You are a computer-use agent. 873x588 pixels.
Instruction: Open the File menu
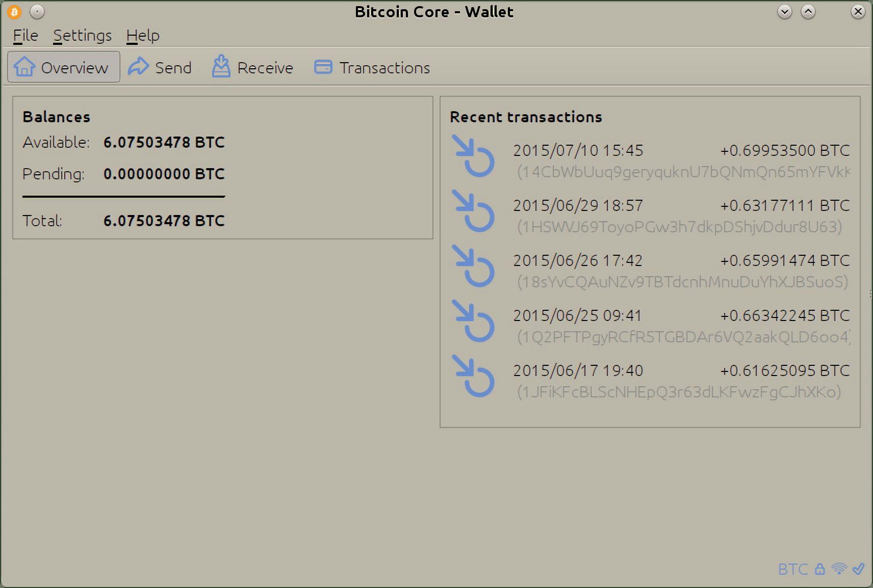click(25, 36)
